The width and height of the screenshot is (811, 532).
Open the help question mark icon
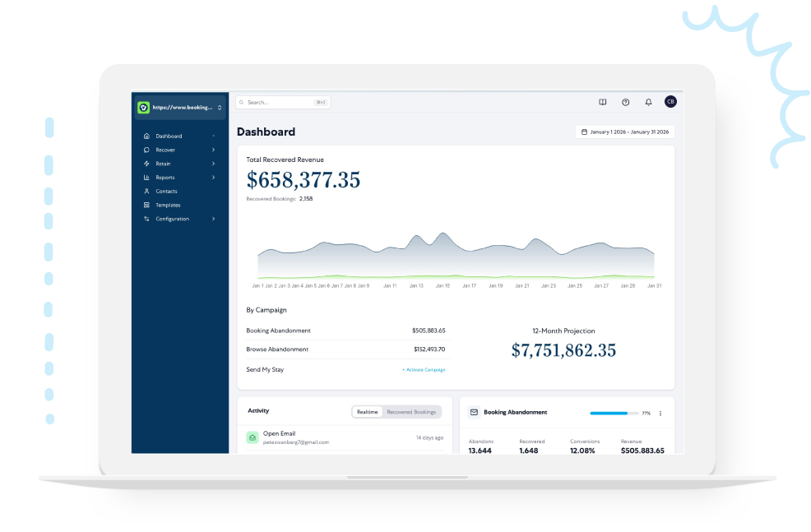[625, 102]
